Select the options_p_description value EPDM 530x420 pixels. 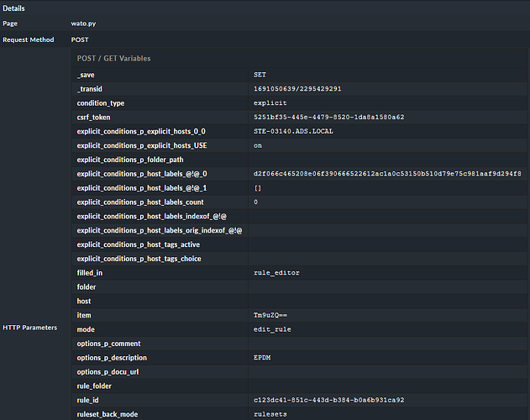(262, 358)
